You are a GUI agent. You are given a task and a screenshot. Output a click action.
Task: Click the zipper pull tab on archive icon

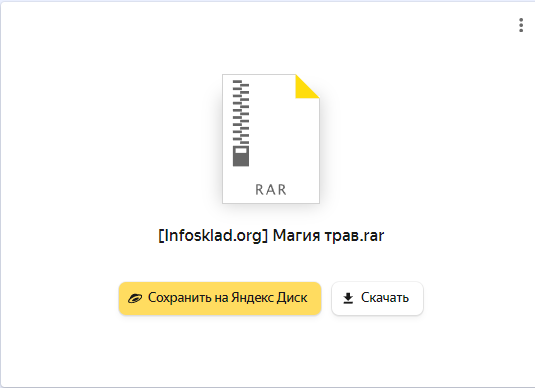coord(241,156)
